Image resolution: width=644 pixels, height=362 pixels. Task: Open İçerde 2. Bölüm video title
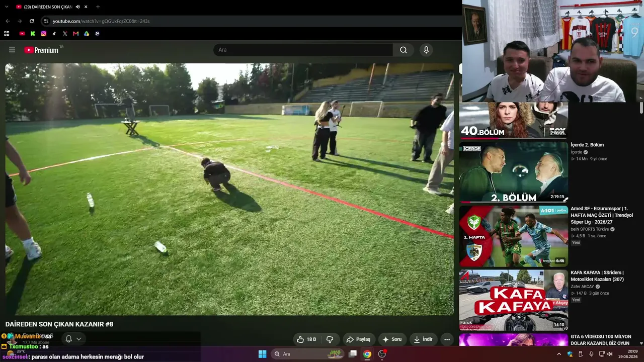point(587,145)
